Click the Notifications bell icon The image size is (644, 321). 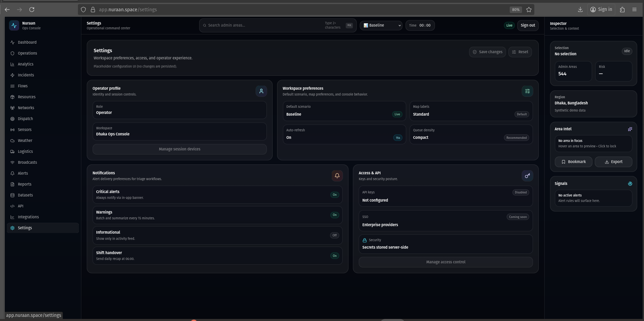pyautogui.click(x=337, y=176)
